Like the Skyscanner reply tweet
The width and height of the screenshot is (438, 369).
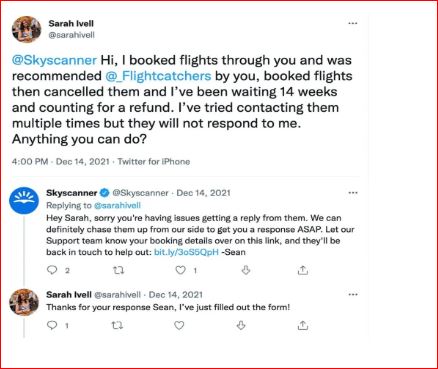point(180,270)
